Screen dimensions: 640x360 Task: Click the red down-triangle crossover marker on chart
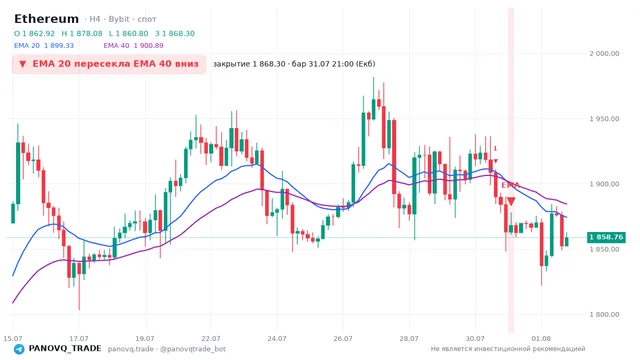[x=511, y=201]
